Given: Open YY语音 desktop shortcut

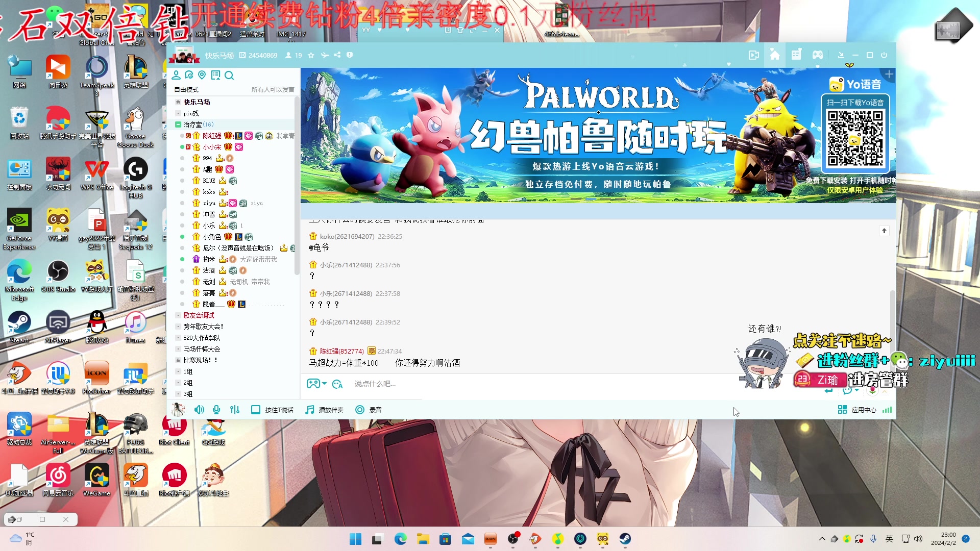Looking at the screenshot, I should 58,225.
